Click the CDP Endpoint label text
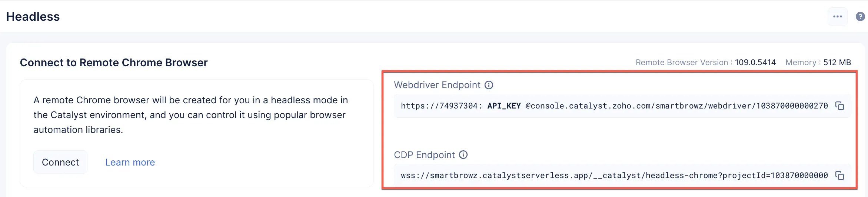This screenshot has height=197, width=868. pyautogui.click(x=425, y=155)
